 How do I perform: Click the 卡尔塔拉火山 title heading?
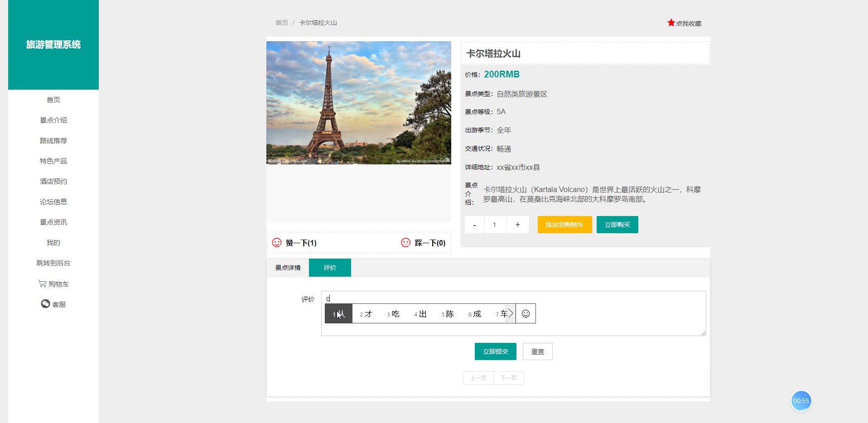[x=493, y=53]
